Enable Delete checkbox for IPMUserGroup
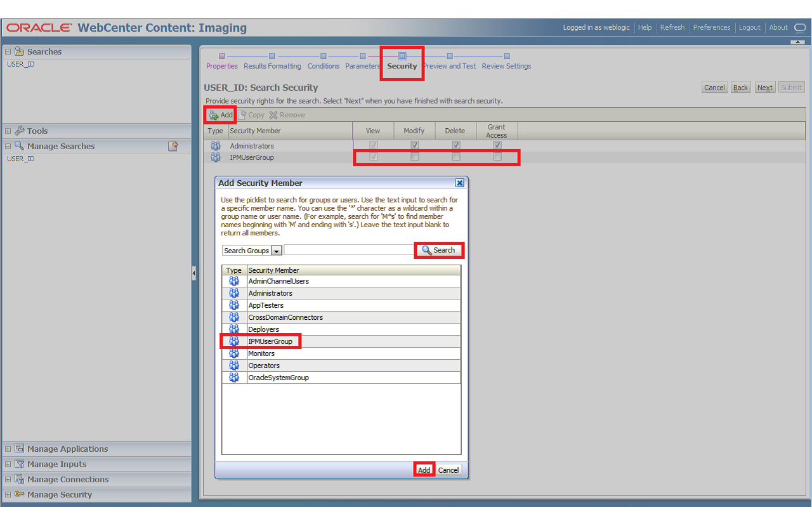This screenshot has height=507, width=812. tap(456, 157)
